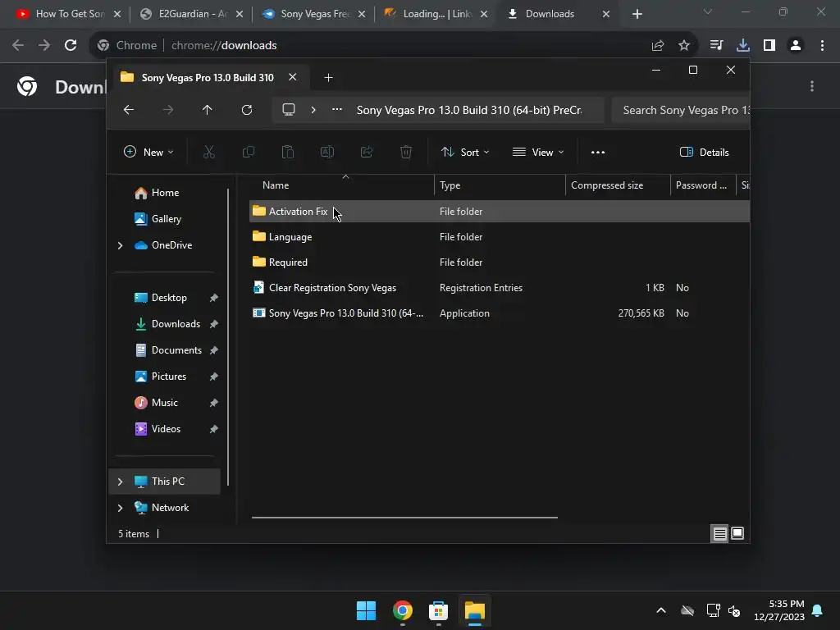Expand the Network tree node
The height and width of the screenshot is (630, 840).
coord(120,508)
